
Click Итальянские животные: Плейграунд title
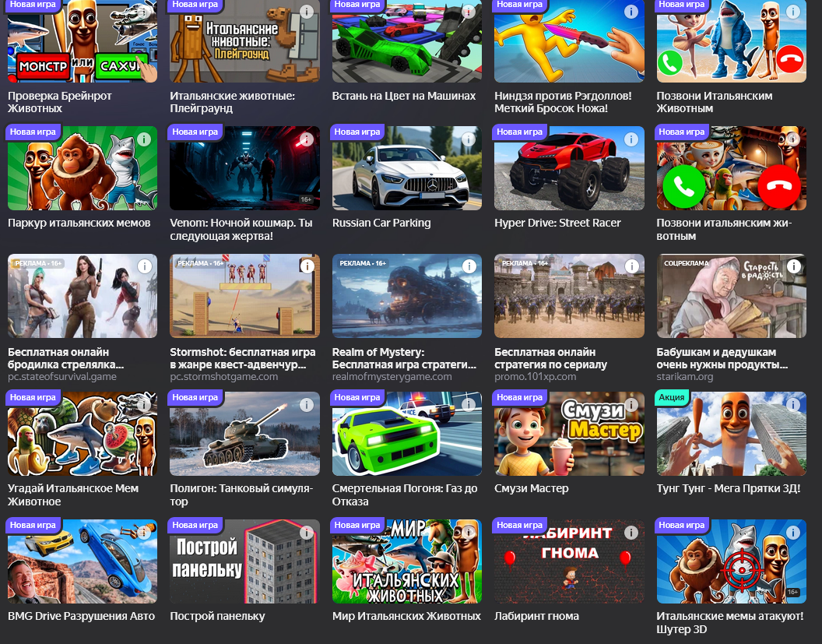click(x=232, y=102)
